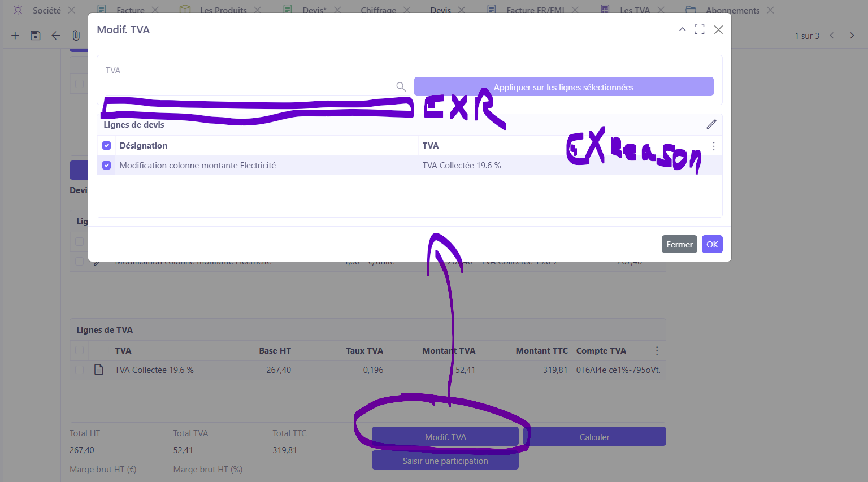Click the Base HT column header

[275, 351]
